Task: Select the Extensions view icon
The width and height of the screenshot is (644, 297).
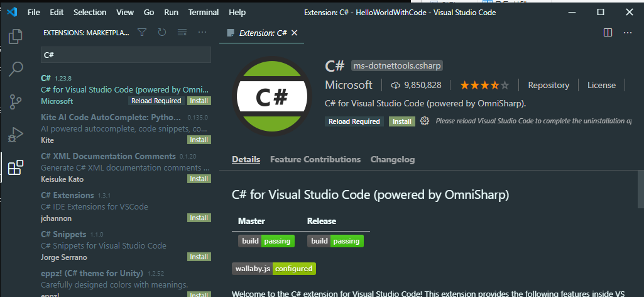Action: (16, 167)
